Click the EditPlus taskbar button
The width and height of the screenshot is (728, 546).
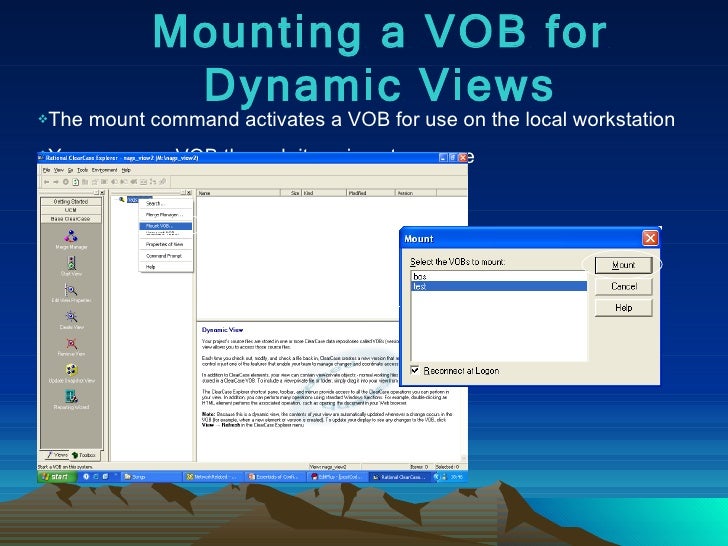[x=338, y=477]
